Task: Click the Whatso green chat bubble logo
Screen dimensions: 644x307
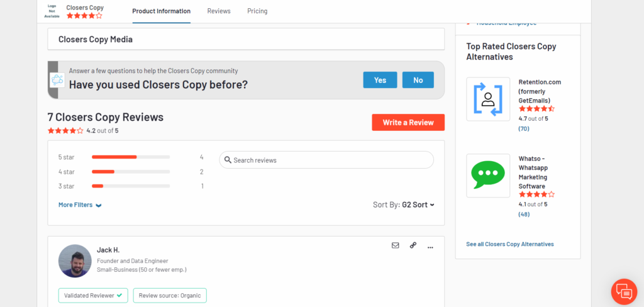Action: [488, 176]
